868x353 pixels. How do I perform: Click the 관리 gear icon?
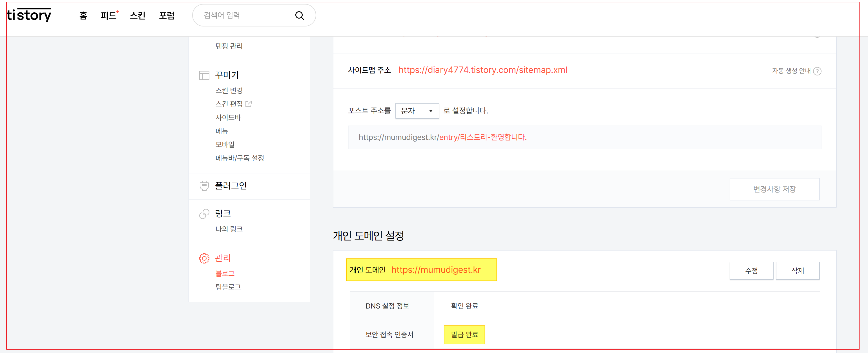pos(204,258)
